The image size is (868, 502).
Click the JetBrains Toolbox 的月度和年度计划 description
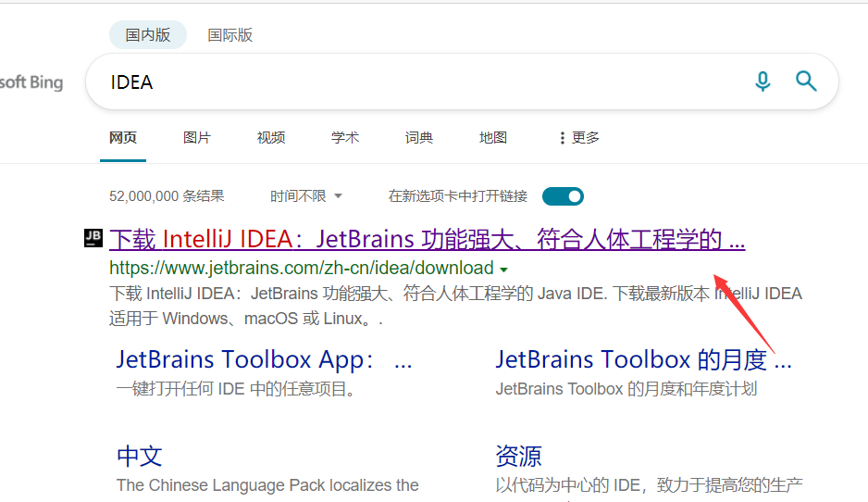pos(626,389)
